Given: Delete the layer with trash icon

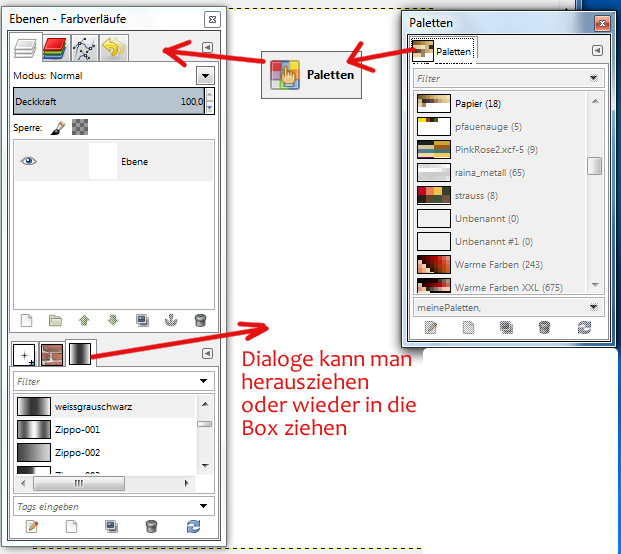Looking at the screenshot, I should (200, 320).
